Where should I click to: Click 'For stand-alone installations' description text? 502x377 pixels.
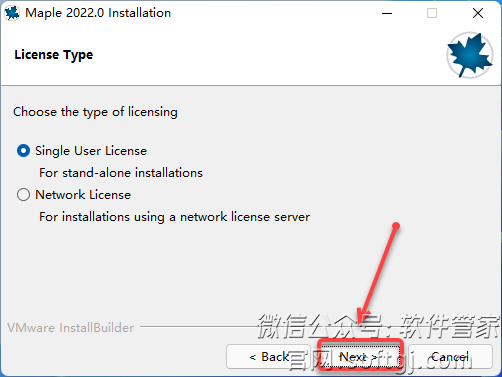121,173
